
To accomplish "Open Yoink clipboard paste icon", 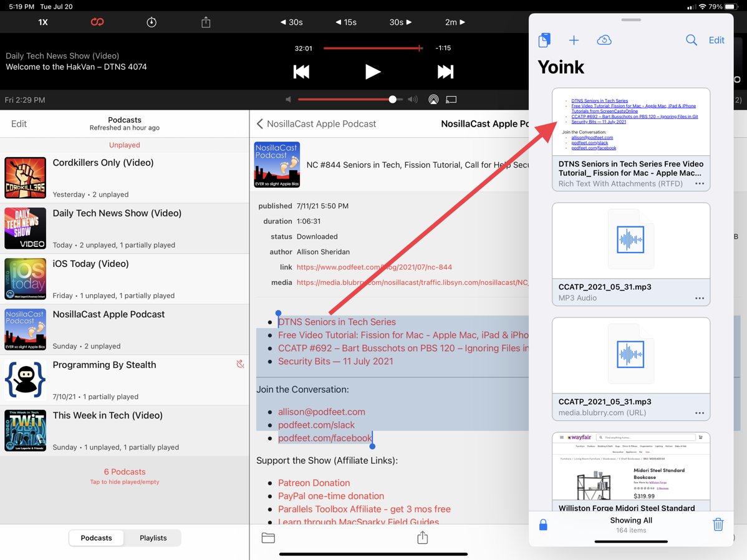I will (x=544, y=40).
